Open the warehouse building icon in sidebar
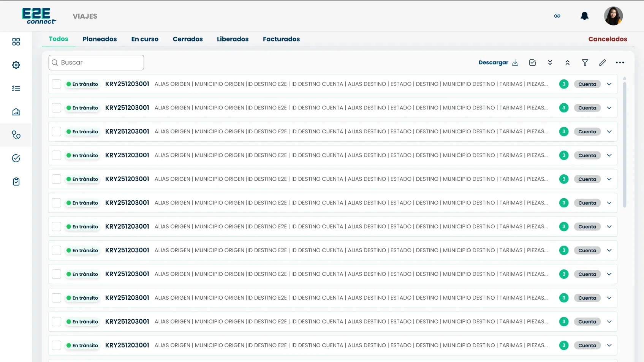644x362 pixels. pos(16,112)
